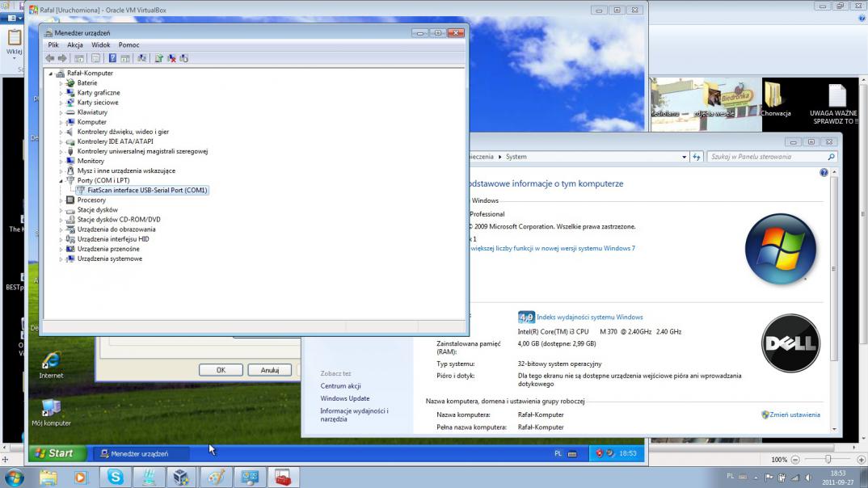
Task: Click the host volume speaker tray icon
Action: 809,477
